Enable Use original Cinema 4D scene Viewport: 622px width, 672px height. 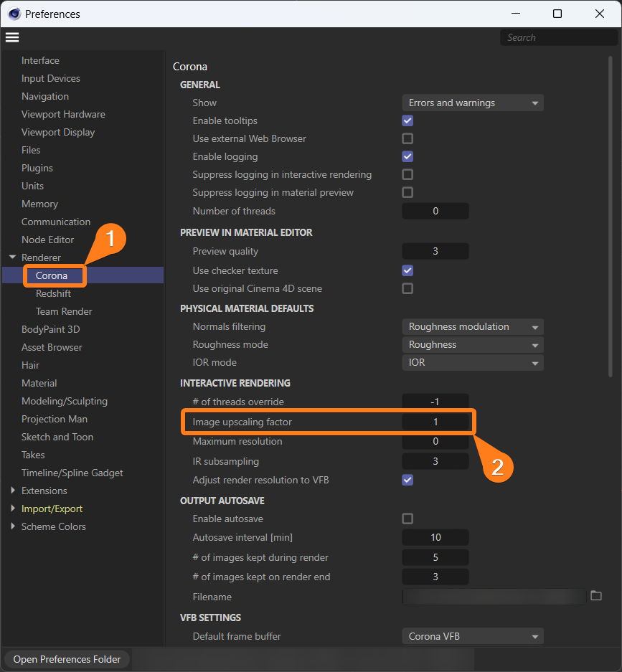coord(407,288)
